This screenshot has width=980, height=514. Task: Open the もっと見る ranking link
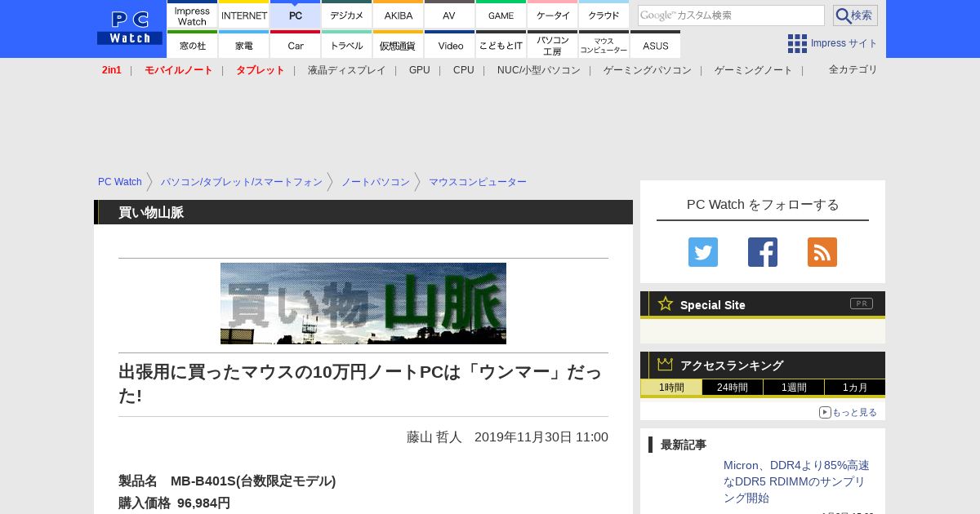pos(854,412)
